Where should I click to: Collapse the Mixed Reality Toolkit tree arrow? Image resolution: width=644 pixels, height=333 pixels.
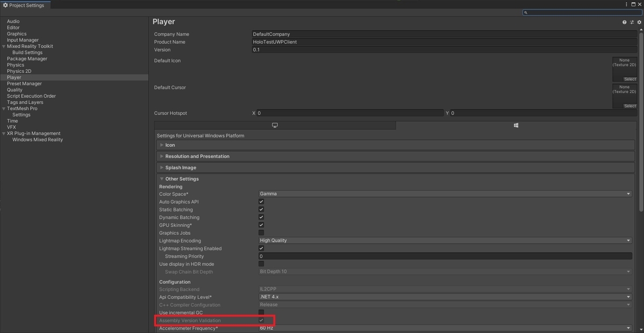tap(4, 46)
